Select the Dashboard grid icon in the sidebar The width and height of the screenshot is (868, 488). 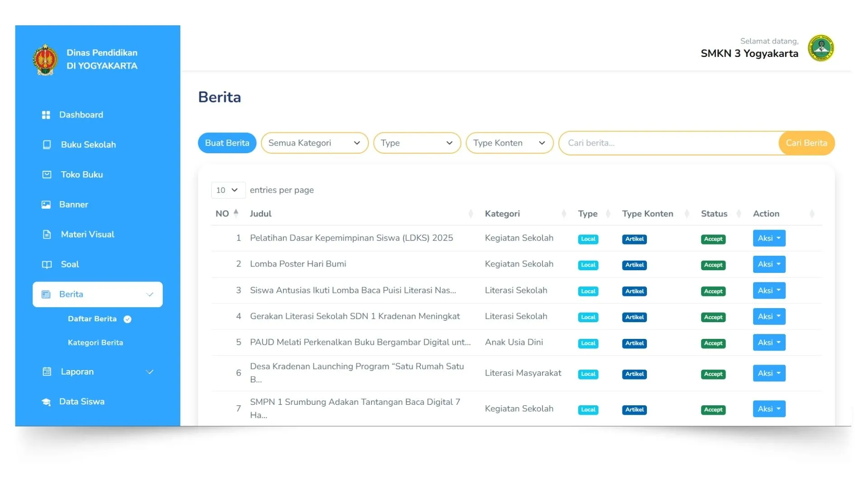coord(47,115)
